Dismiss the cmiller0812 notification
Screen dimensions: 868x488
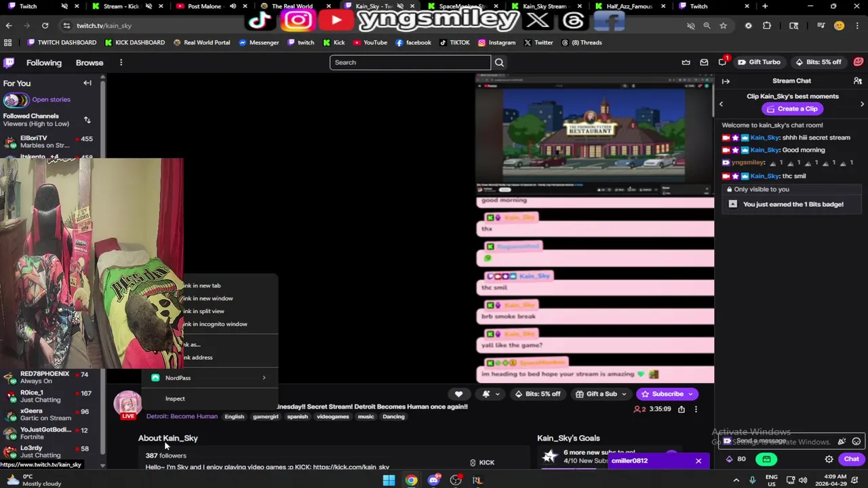coord(698,461)
